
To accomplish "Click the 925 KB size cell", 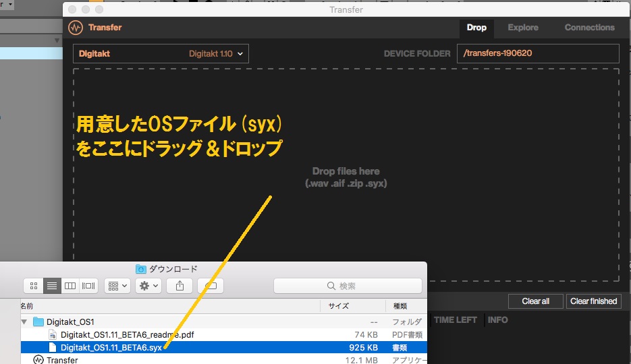I will click(363, 348).
